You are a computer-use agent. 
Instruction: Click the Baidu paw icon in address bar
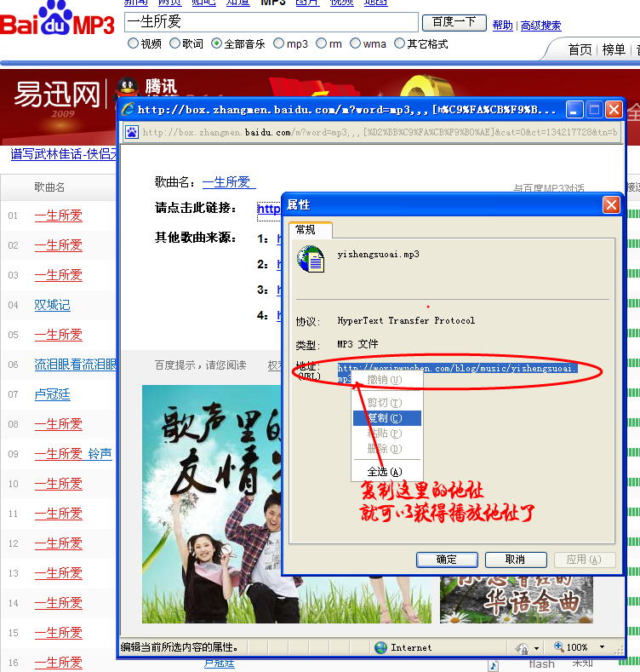point(132,132)
